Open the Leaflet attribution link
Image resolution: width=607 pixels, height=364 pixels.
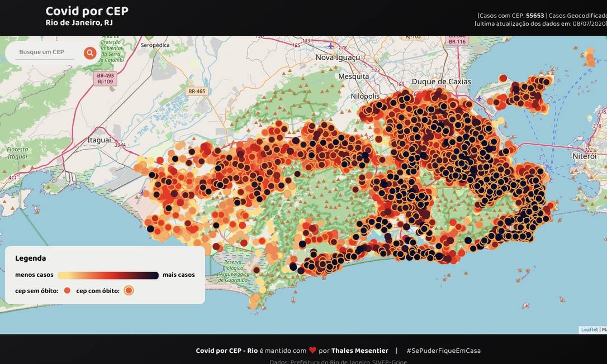coord(589,329)
